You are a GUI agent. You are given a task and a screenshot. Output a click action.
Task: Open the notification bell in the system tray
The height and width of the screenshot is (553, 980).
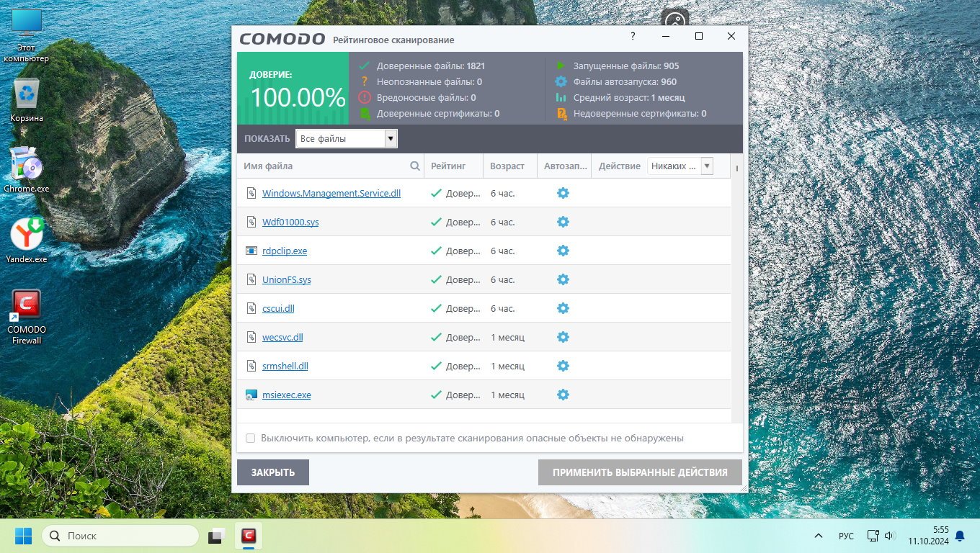tap(960, 536)
